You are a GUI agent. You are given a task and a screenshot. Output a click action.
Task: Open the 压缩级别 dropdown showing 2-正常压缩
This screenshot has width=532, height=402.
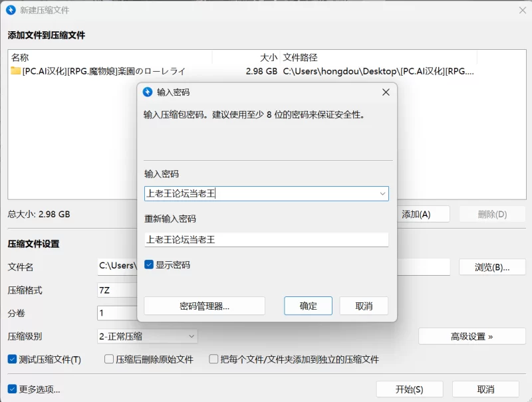pos(147,336)
